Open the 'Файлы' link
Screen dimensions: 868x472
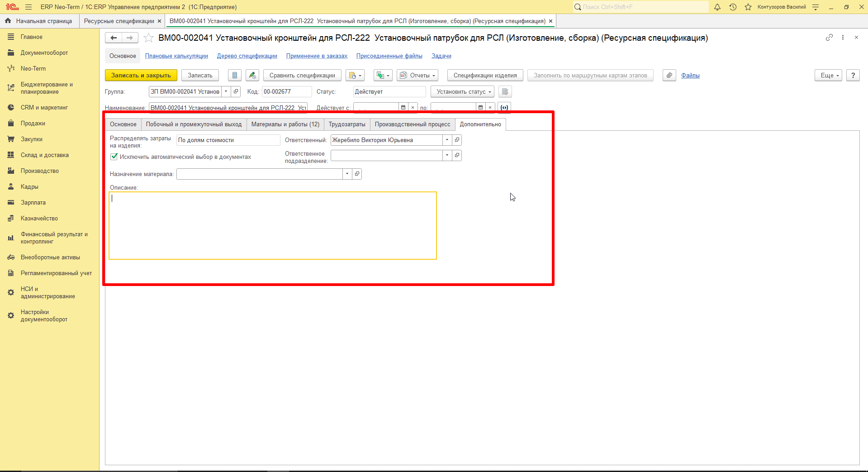tap(690, 75)
